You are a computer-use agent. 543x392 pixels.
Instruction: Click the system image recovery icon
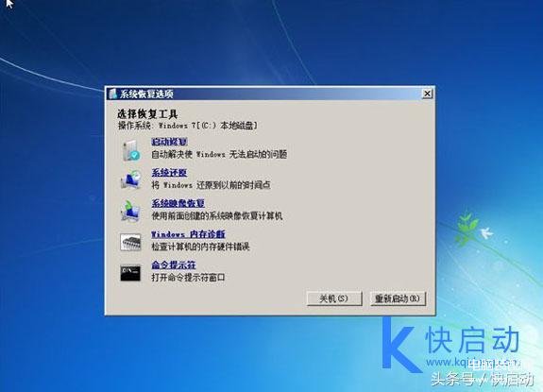tap(130, 211)
